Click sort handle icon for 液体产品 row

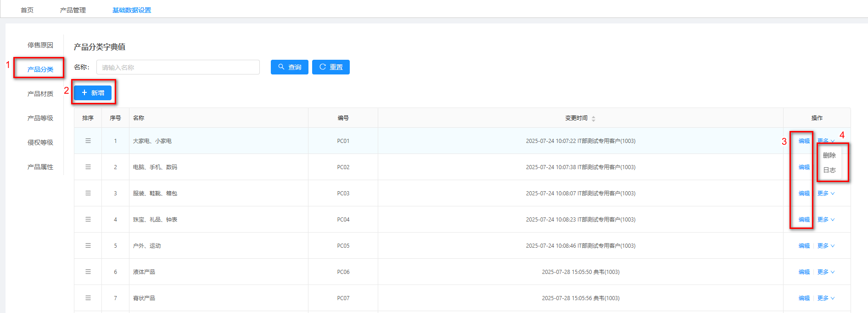coord(88,272)
